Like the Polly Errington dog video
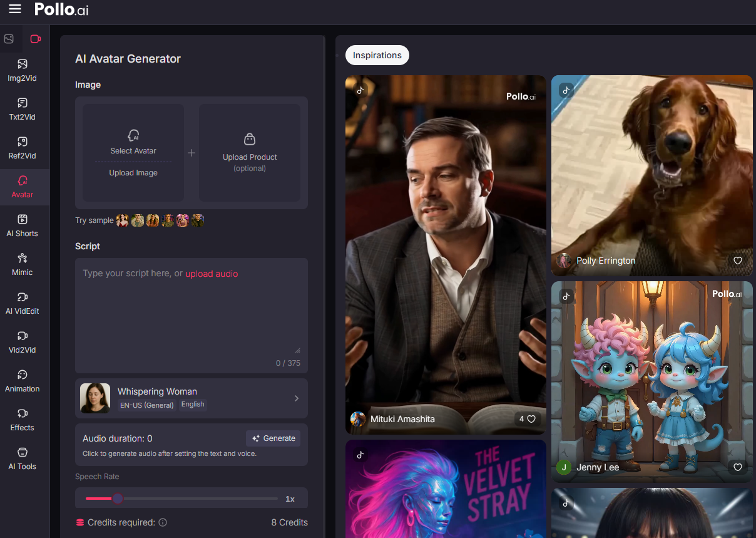This screenshot has width=756, height=538. coord(737,261)
